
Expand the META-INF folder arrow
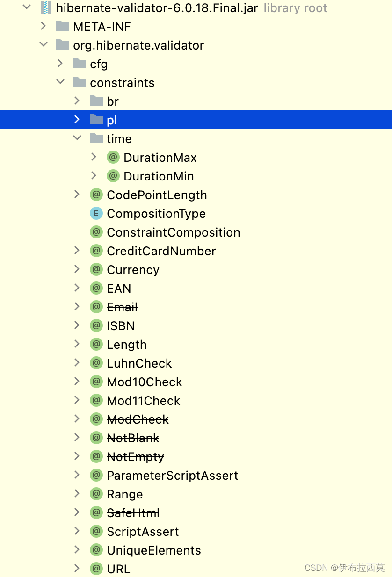click(x=44, y=26)
